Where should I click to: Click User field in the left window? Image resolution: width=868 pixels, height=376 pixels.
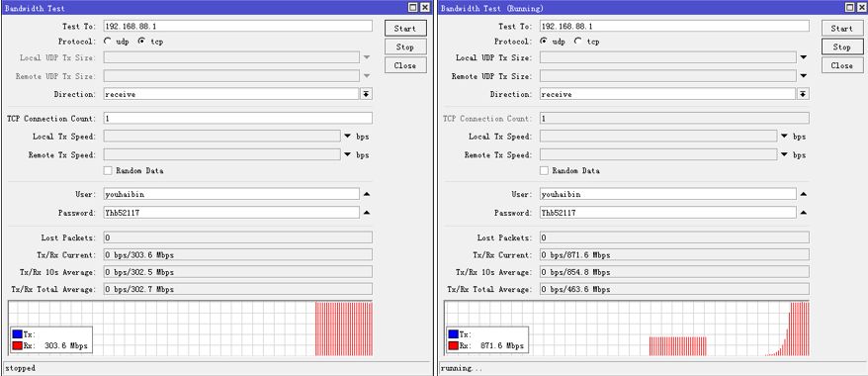pos(231,194)
